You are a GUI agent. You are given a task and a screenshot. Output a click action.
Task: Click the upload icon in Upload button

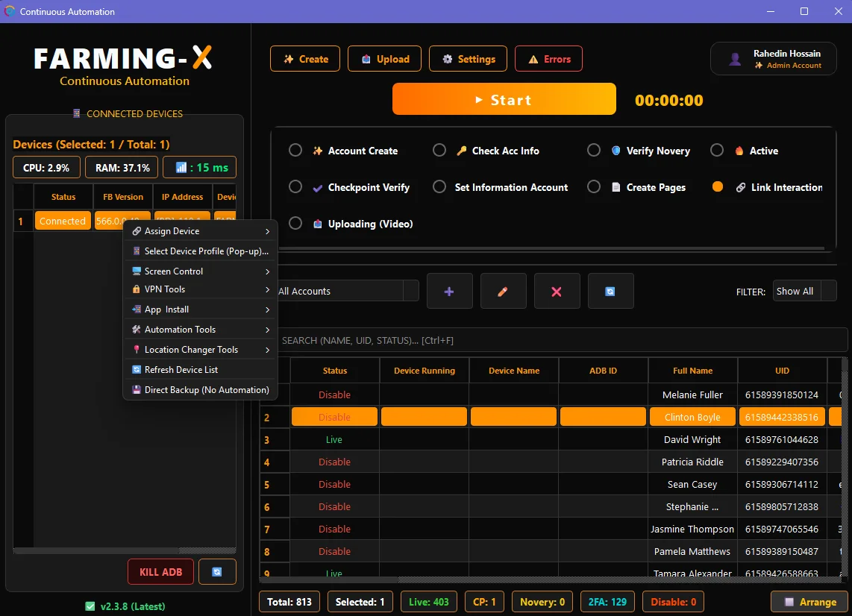click(x=366, y=59)
